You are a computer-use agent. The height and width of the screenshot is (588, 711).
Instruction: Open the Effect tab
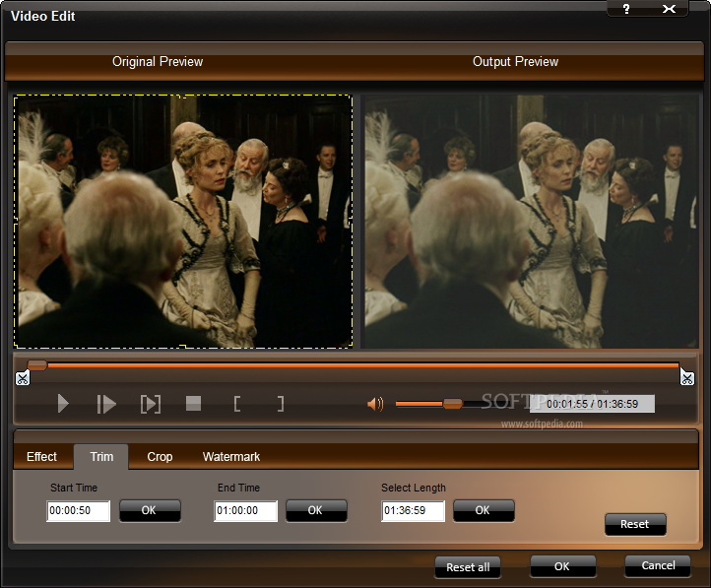pos(41,457)
